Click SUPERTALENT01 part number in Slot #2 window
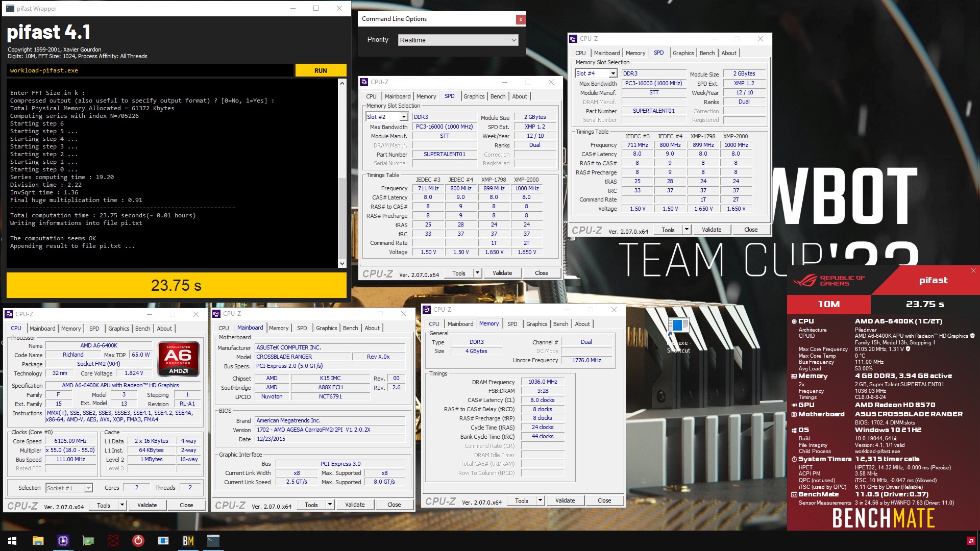Viewport: 980px width, 551px height. coord(445,154)
